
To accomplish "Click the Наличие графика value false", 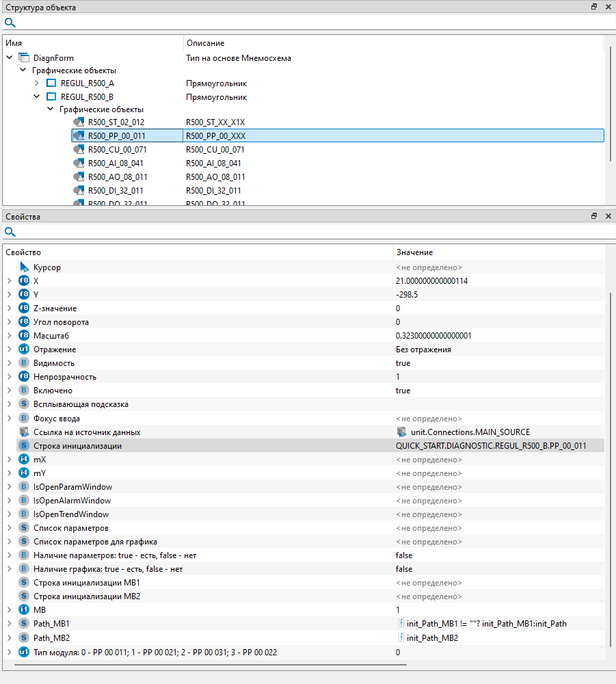I will tap(403, 569).
